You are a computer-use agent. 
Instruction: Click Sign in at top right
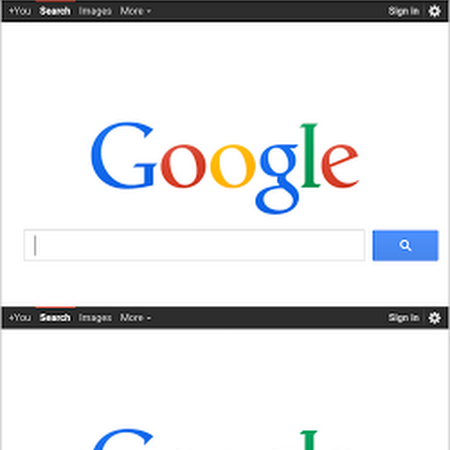pos(404,11)
